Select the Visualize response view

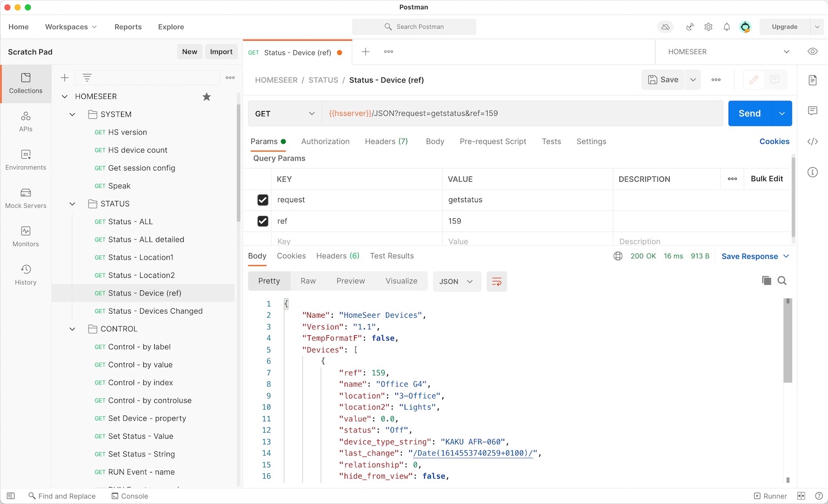tap(401, 281)
